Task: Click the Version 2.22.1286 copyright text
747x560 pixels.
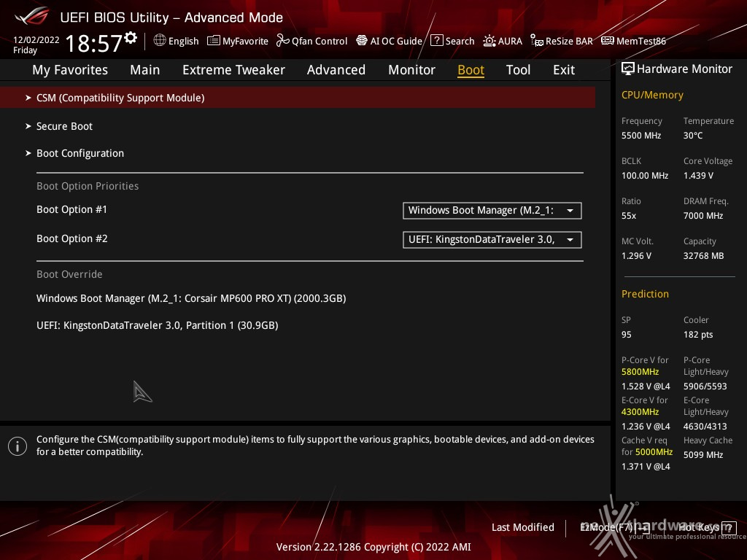Action: click(373, 547)
